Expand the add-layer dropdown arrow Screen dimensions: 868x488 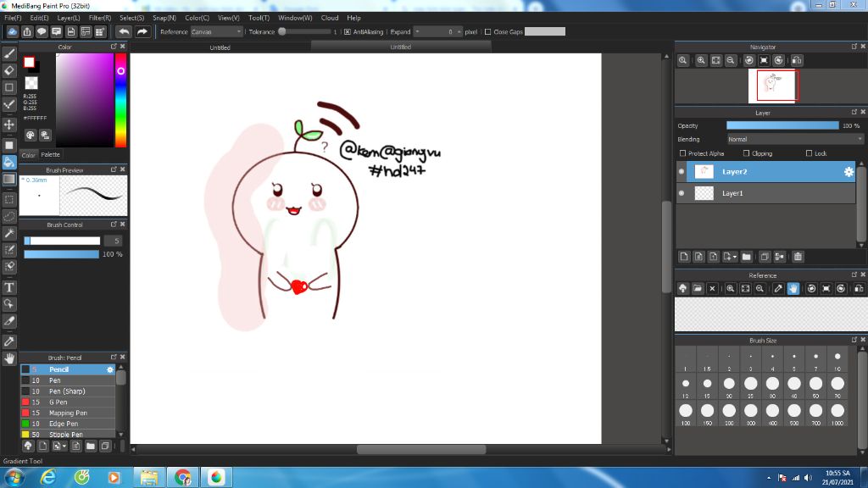tap(735, 258)
